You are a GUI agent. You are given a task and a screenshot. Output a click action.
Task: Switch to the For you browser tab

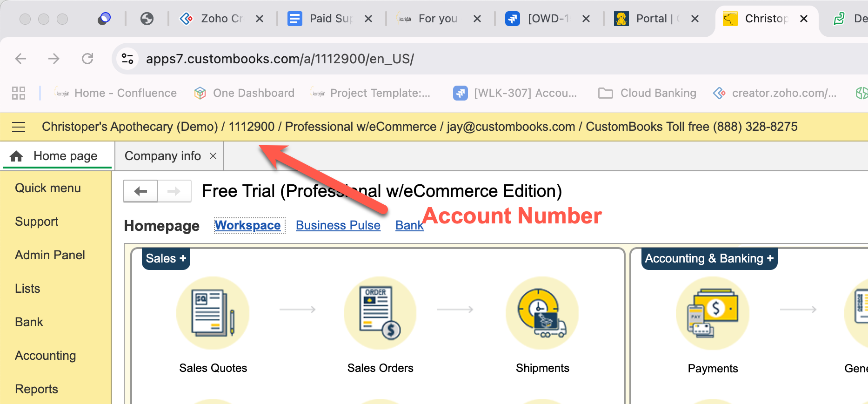point(437,19)
